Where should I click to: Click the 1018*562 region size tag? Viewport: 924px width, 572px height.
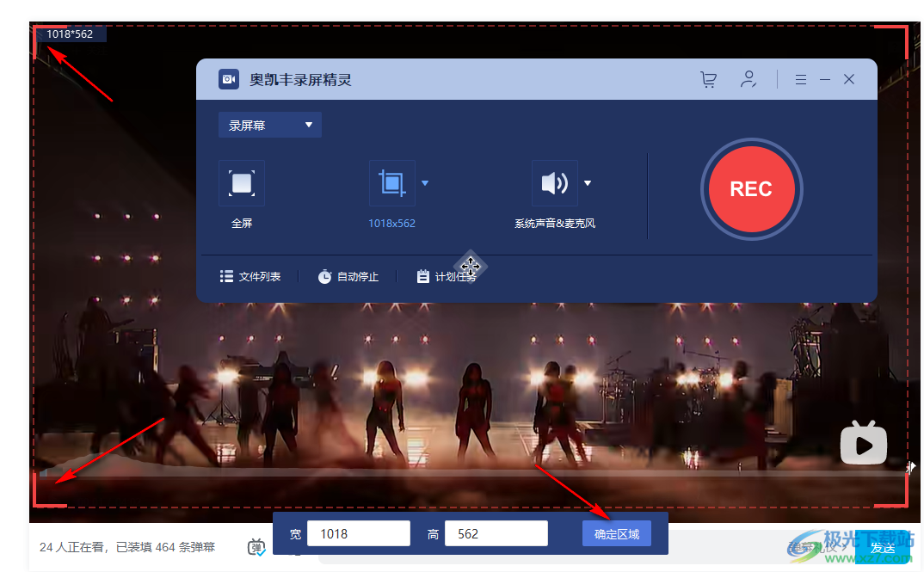(71, 34)
